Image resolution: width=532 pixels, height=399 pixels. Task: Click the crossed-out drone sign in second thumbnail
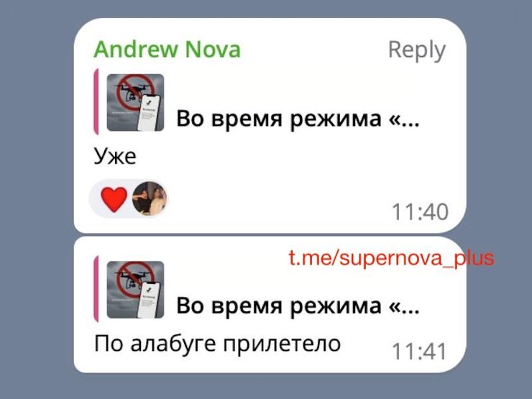tap(133, 279)
